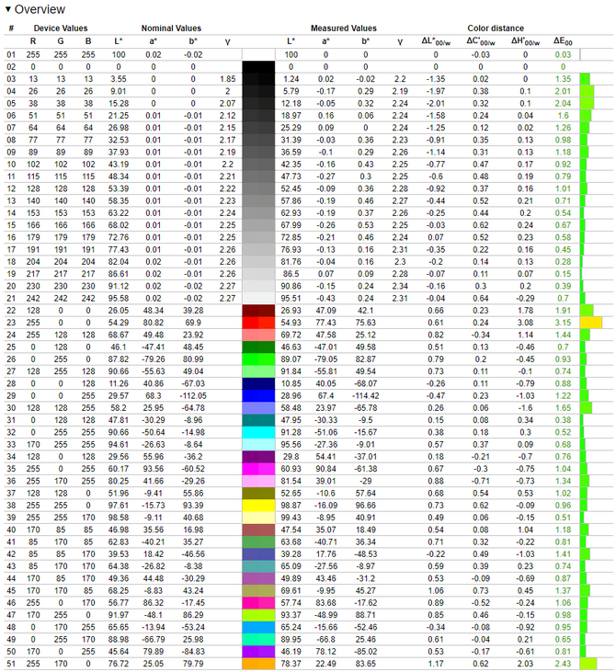Click the Device Values column header

click(61, 28)
